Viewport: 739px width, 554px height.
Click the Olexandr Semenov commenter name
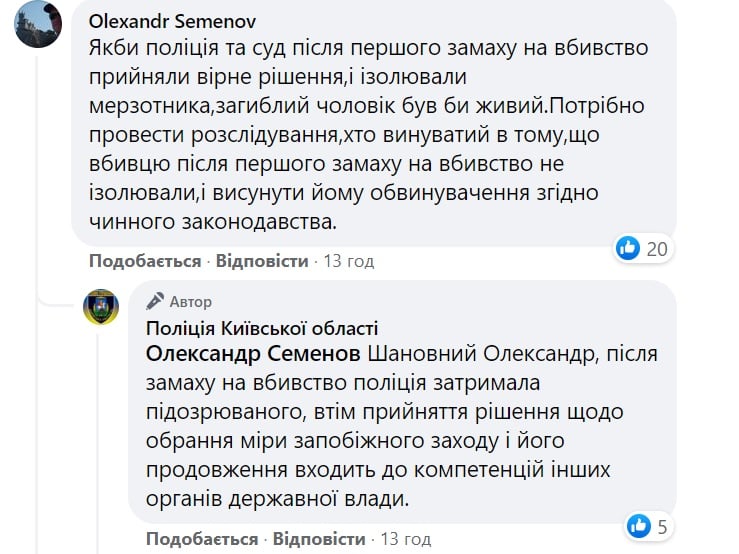coord(172,22)
